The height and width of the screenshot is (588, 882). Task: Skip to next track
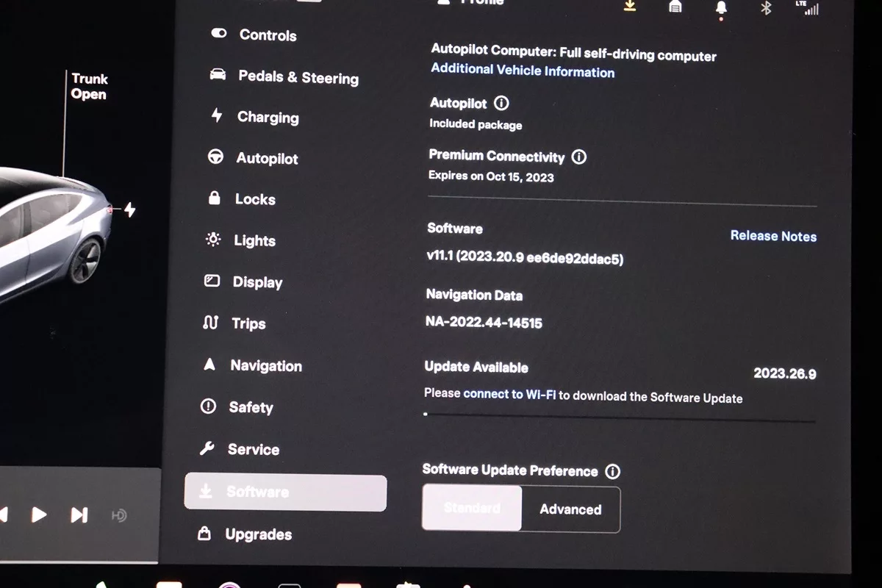click(79, 514)
